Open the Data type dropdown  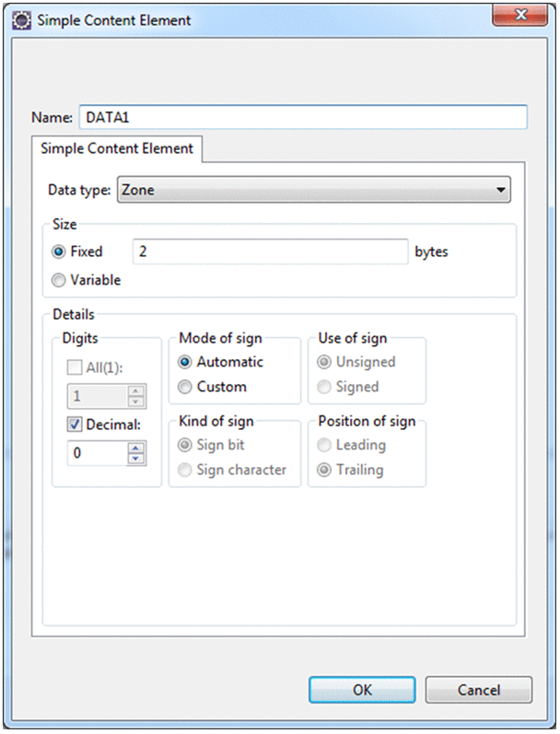pos(312,191)
